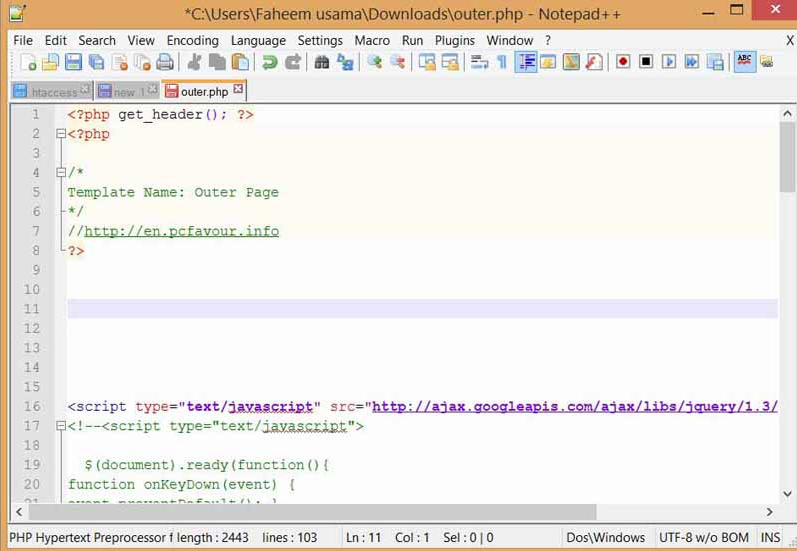Click the macro Playback icon
Image resolution: width=797 pixels, height=551 pixels.
tap(669, 62)
